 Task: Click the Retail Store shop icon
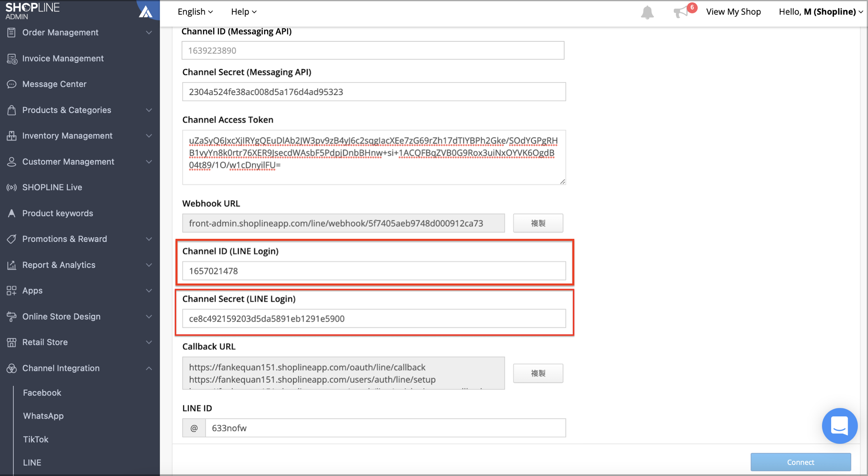(x=11, y=342)
